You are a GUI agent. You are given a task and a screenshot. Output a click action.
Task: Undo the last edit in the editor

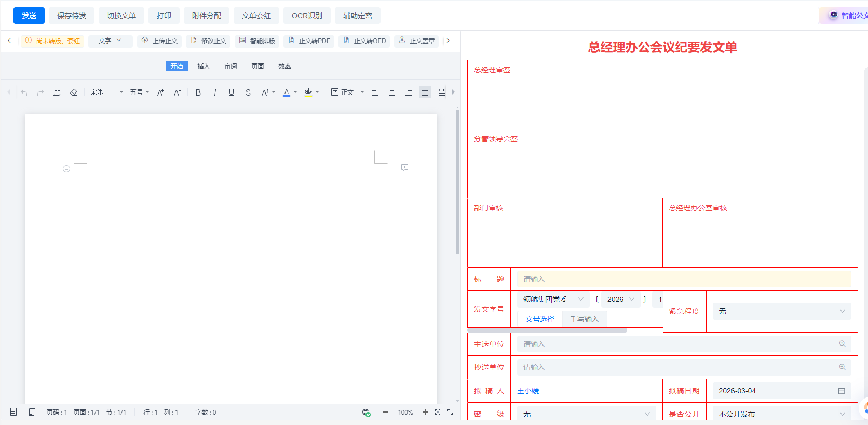(x=24, y=92)
